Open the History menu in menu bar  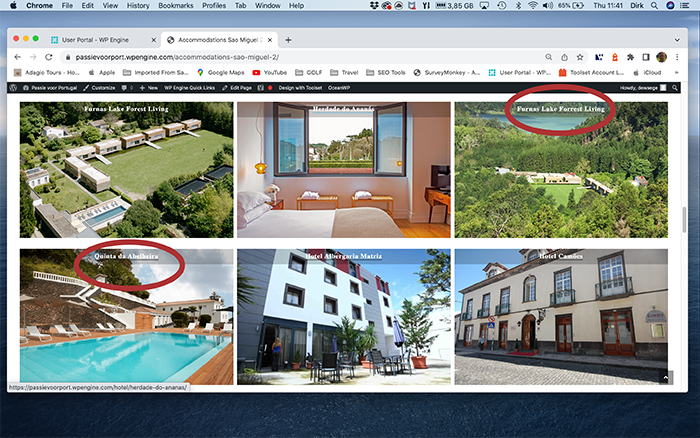point(138,5)
